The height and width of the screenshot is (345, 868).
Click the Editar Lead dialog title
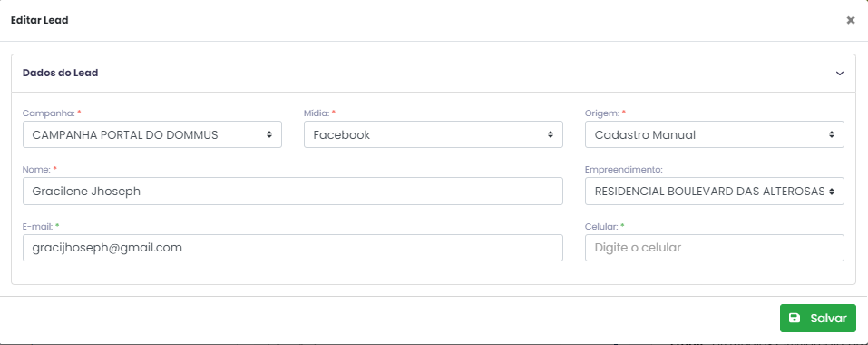(x=40, y=21)
